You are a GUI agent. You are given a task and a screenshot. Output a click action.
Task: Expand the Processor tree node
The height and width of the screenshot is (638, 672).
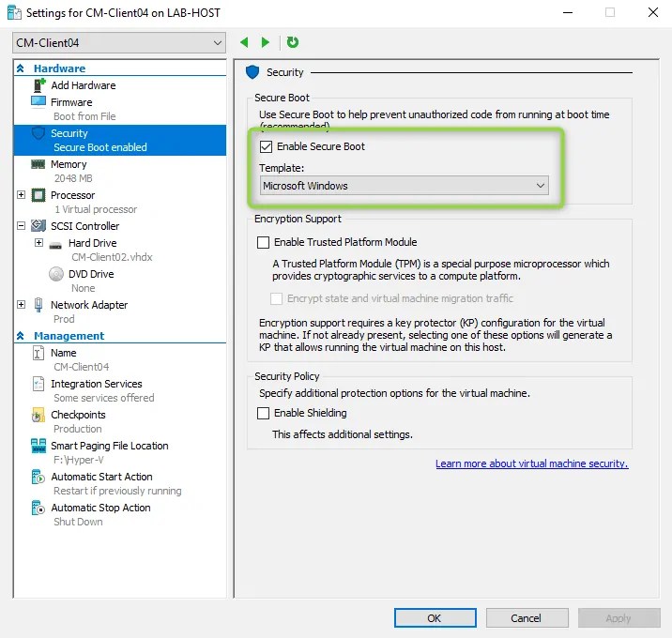[21, 195]
